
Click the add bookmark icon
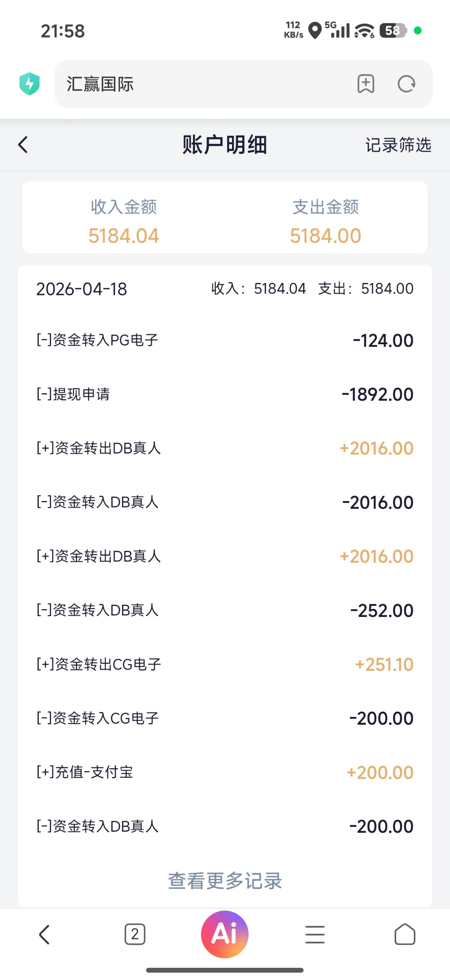[x=366, y=84]
